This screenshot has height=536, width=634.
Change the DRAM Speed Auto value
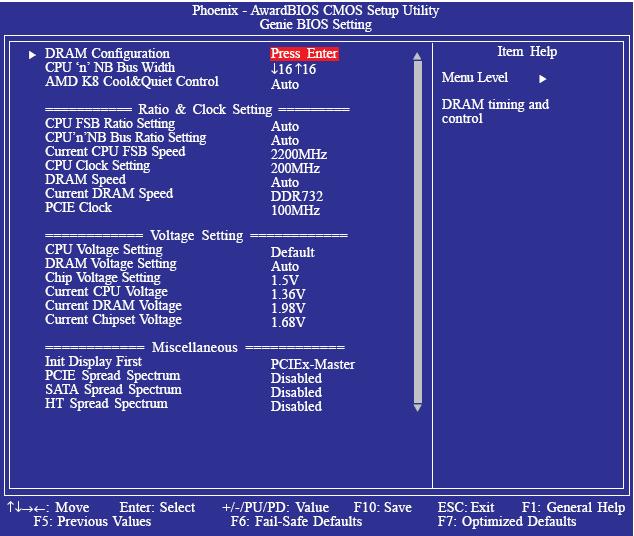(285, 183)
